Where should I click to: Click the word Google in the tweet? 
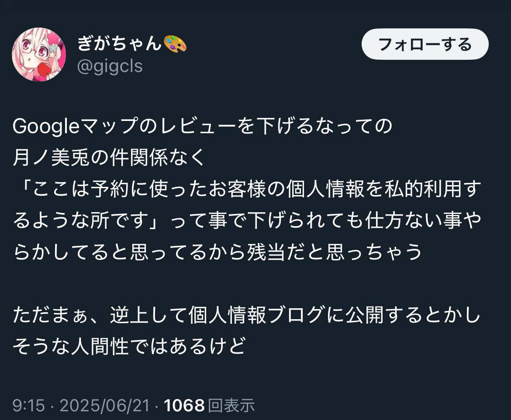tap(46, 127)
